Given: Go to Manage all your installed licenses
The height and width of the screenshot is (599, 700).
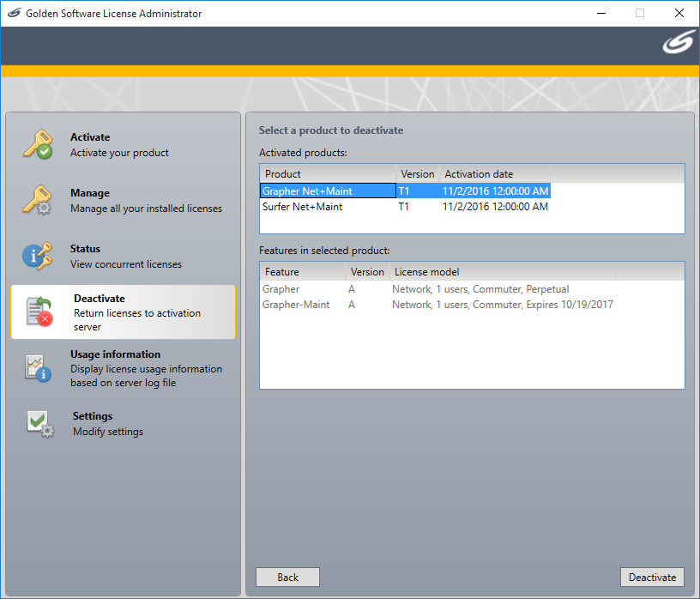Looking at the screenshot, I should point(145,201).
